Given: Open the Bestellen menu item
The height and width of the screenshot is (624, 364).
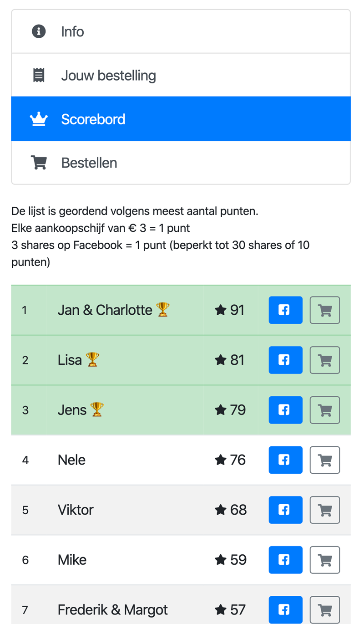Looking at the screenshot, I should pos(181,163).
